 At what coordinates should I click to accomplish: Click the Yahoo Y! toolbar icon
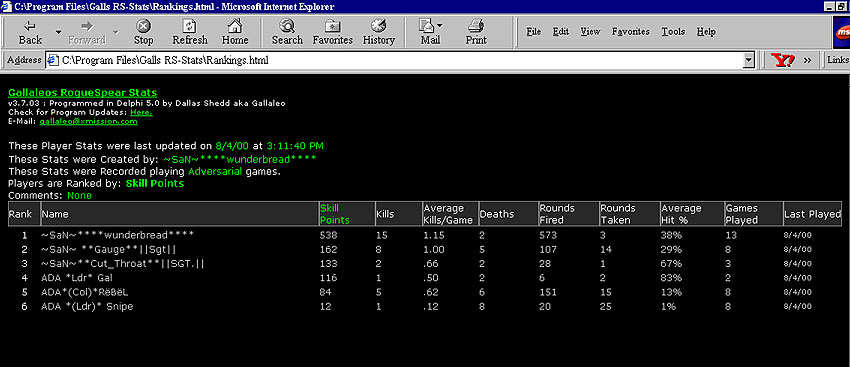click(782, 61)
